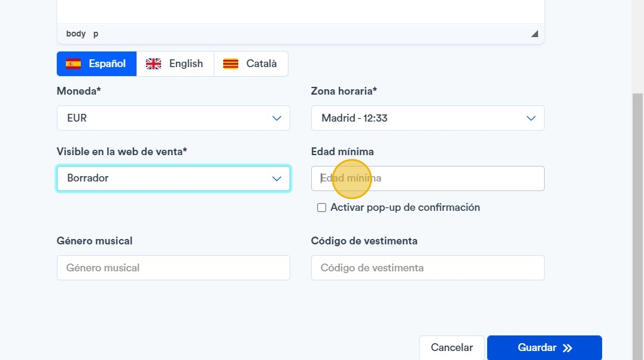Enable Activar pop-up de confirmación checkbox
The width and height of the screenshot is (644, 360).
tap(321, 208)
